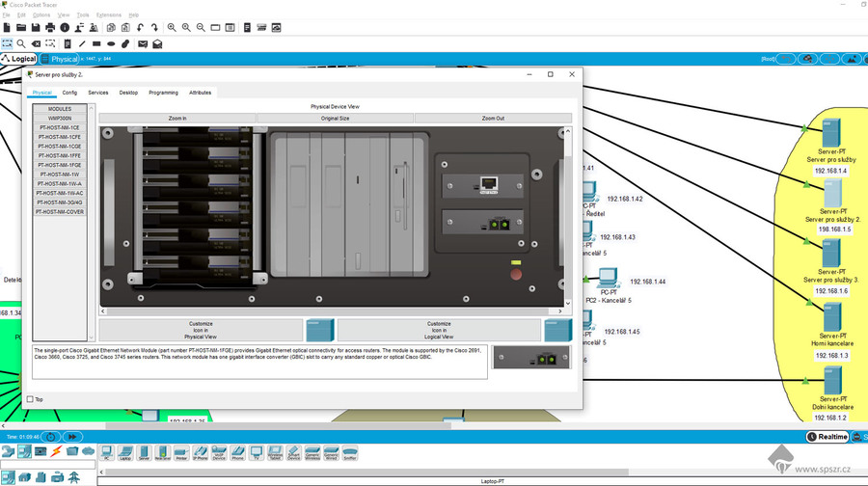Click the 1FGE module preview thumbnail
868x486 pixels.
click(531, 358)
